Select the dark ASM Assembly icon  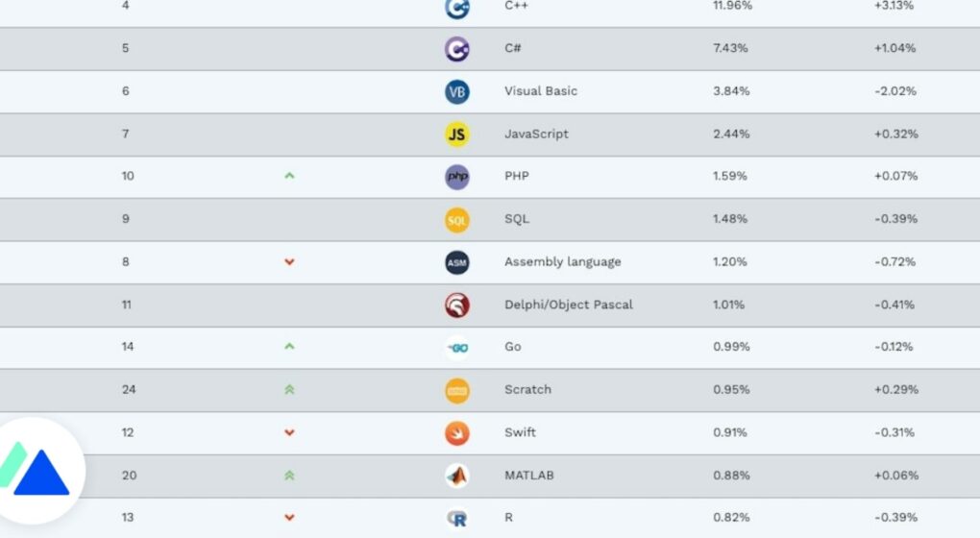[457, 262]
